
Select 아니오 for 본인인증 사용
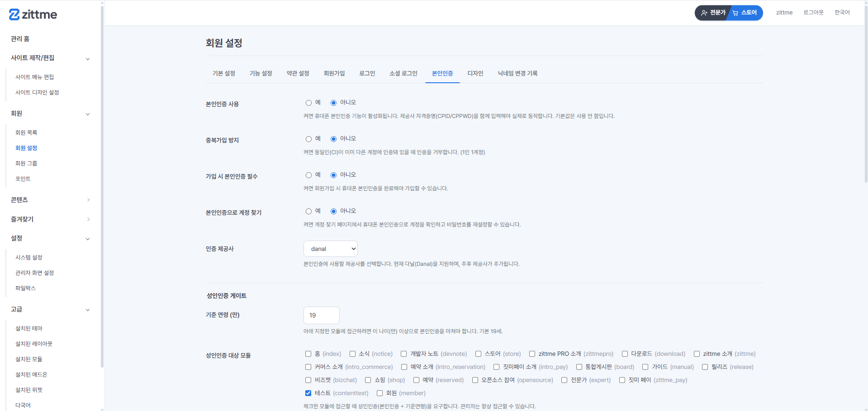click(333, 103)
